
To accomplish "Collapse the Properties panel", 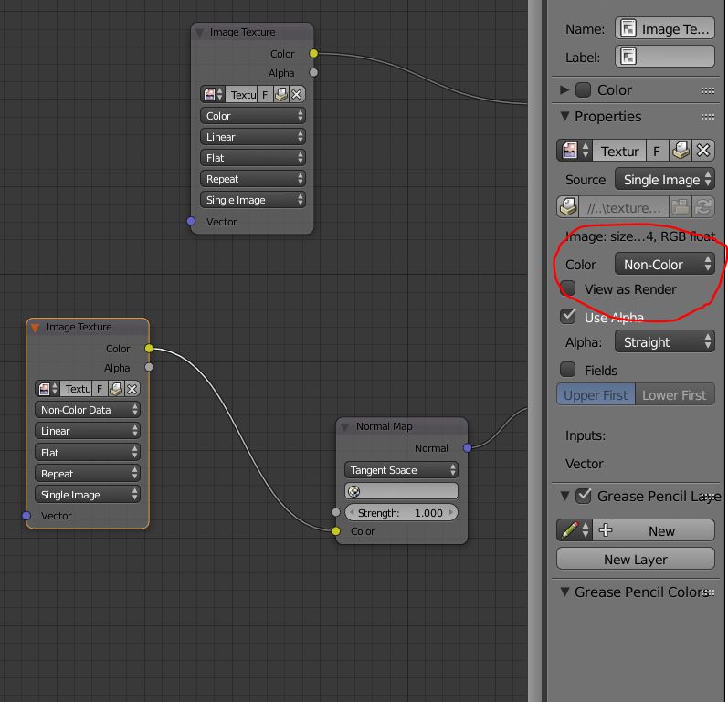I will (564, 116).
